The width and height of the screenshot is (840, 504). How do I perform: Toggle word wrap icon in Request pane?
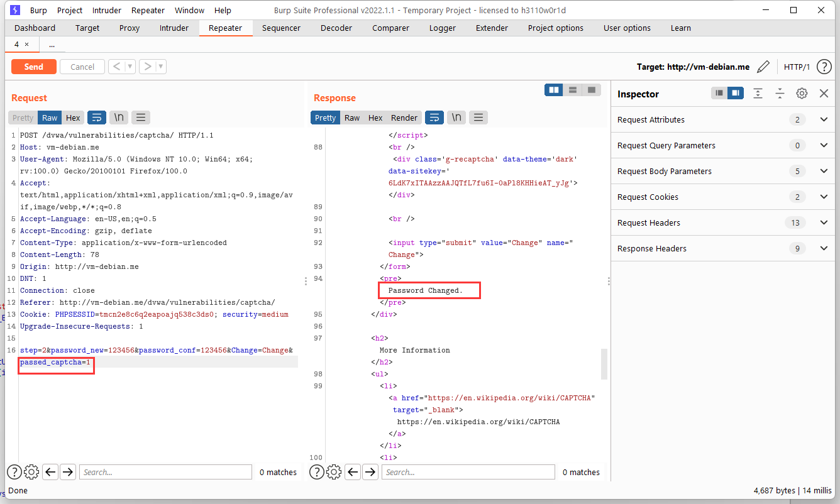pyautogui.click(x=96, y=118)
